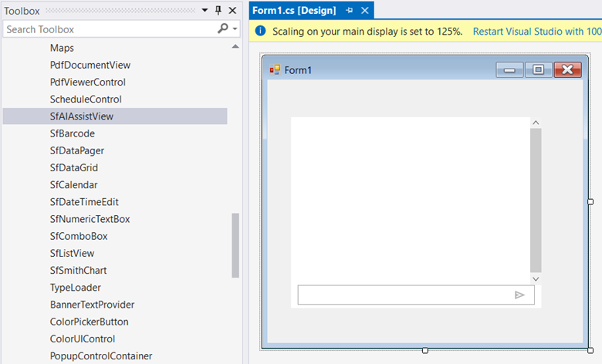Click the AI assist view scroll-down arrow

[x=536, y=279]
